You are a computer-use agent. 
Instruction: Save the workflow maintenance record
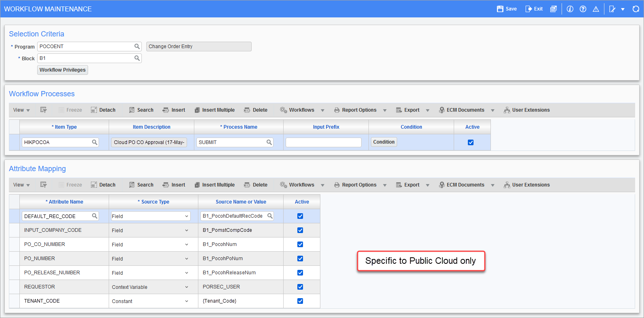tap(507, 9)
